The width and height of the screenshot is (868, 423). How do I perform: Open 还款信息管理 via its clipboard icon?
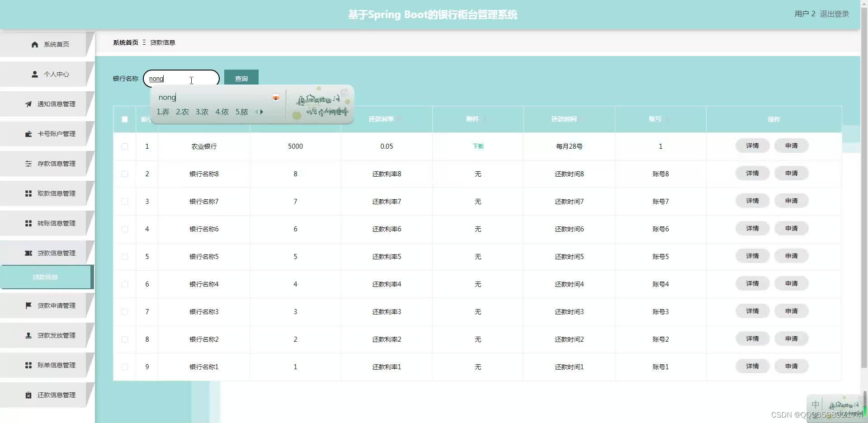tap(28, 395)
